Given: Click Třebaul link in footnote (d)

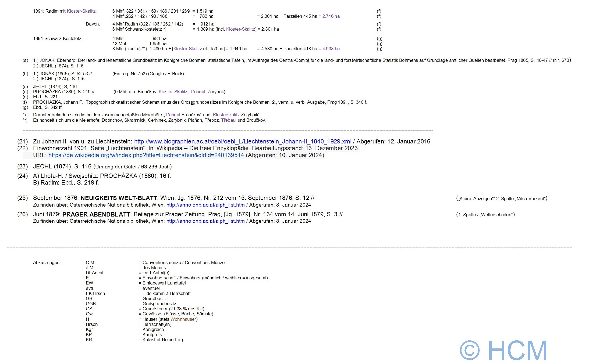Looking at the screenshot, I should (x=197, y=92).
